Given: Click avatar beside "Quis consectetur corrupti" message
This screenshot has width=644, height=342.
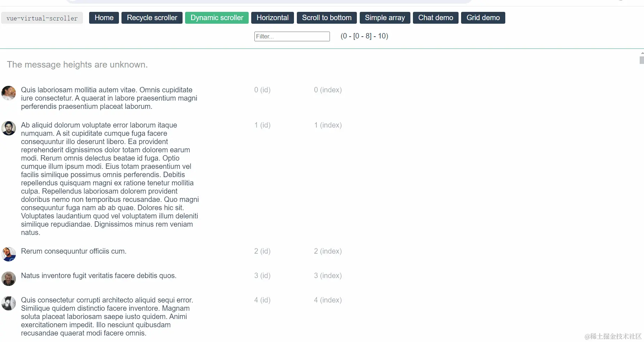Looking at the screenshot, I should (x=9, y=303).
